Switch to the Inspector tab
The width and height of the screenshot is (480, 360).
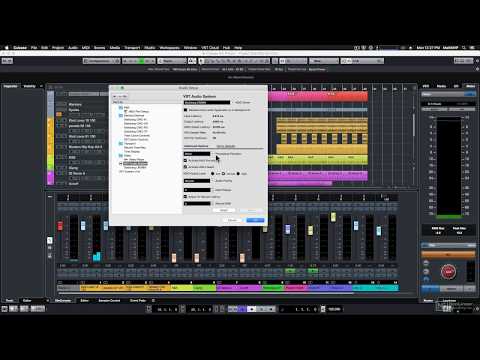pos(10,86)
